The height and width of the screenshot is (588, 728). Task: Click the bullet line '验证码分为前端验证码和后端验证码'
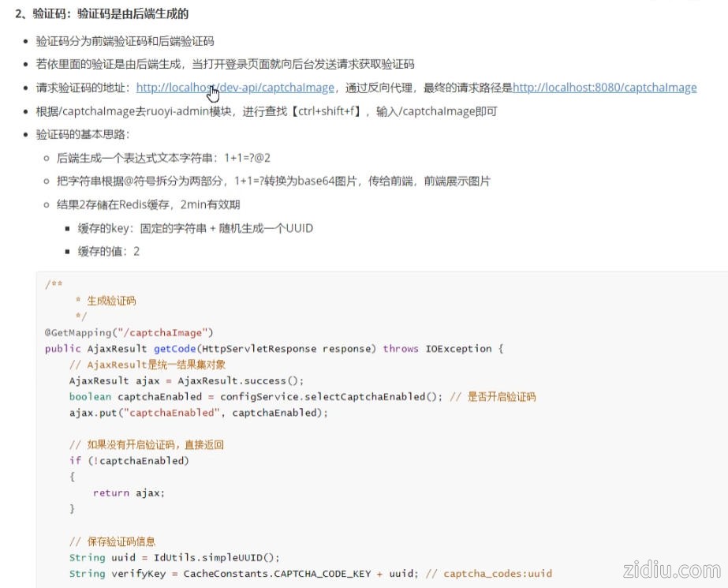pos(125,41)
